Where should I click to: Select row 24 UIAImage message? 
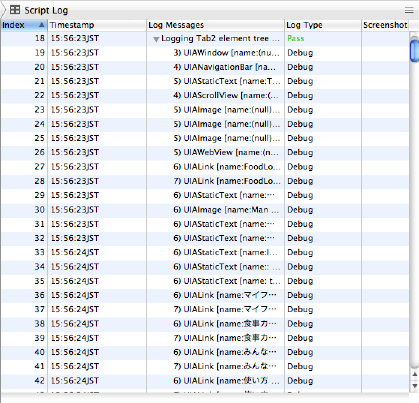pyautogui.click(x=227, y=124)
